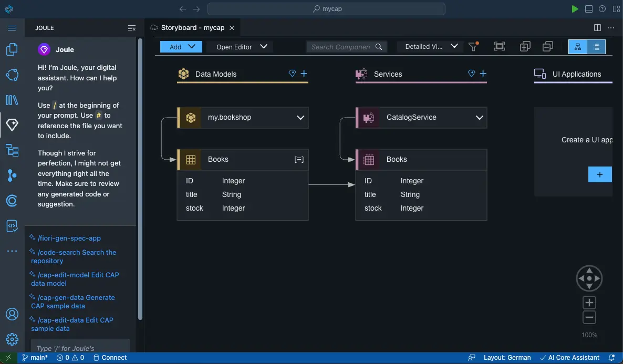Toggle the panel layout icon in title bar

point(589,9)
